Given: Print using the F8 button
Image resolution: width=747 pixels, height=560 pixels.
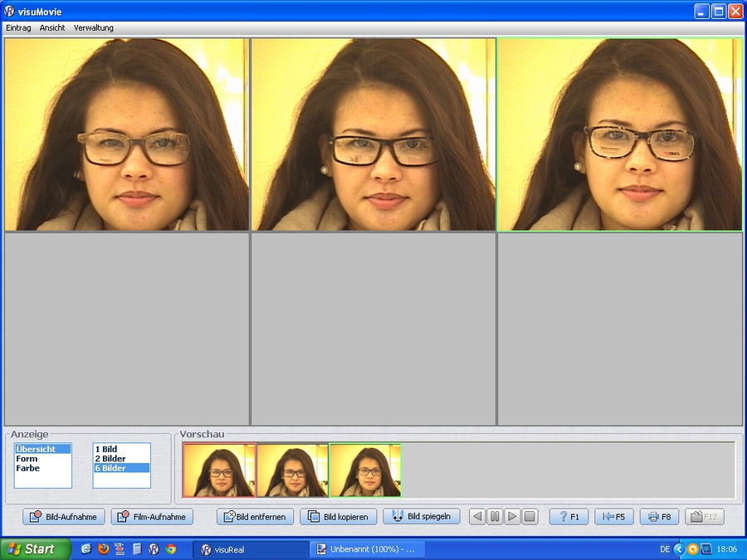Looking at the screenshot, I should coord(659,517).
